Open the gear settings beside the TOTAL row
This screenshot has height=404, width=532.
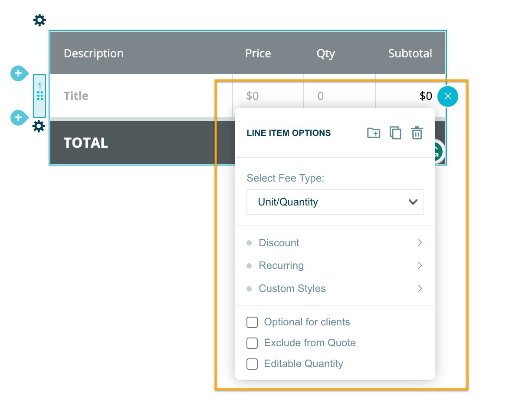click(x=39, y=126)
